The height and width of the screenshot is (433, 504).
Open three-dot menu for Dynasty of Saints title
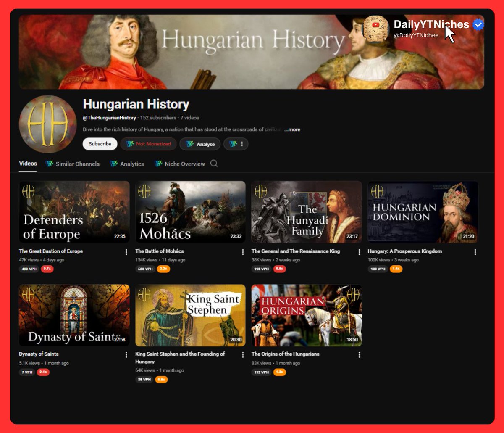(x=126, y=355)
